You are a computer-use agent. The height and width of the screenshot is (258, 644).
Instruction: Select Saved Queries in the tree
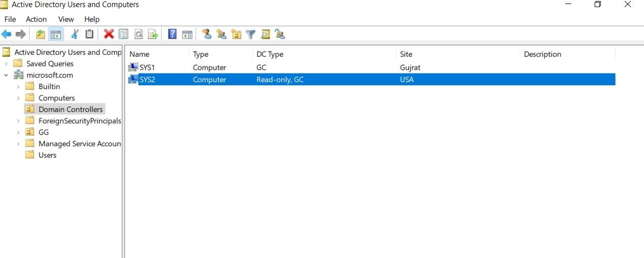[50, 64]
